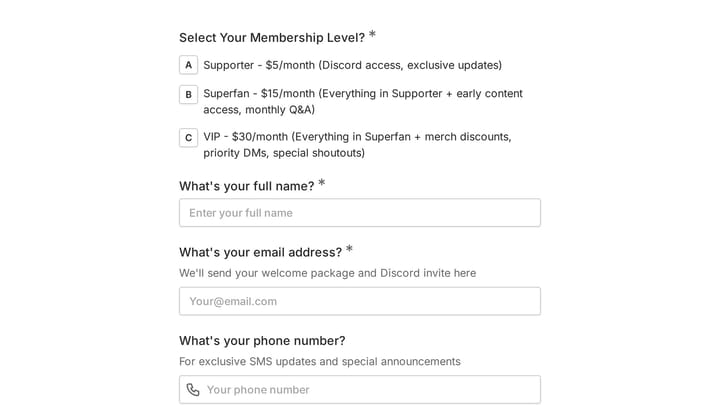Click the required asterisk beside full name
Viewport: 720px width, 405px height.
322,182
